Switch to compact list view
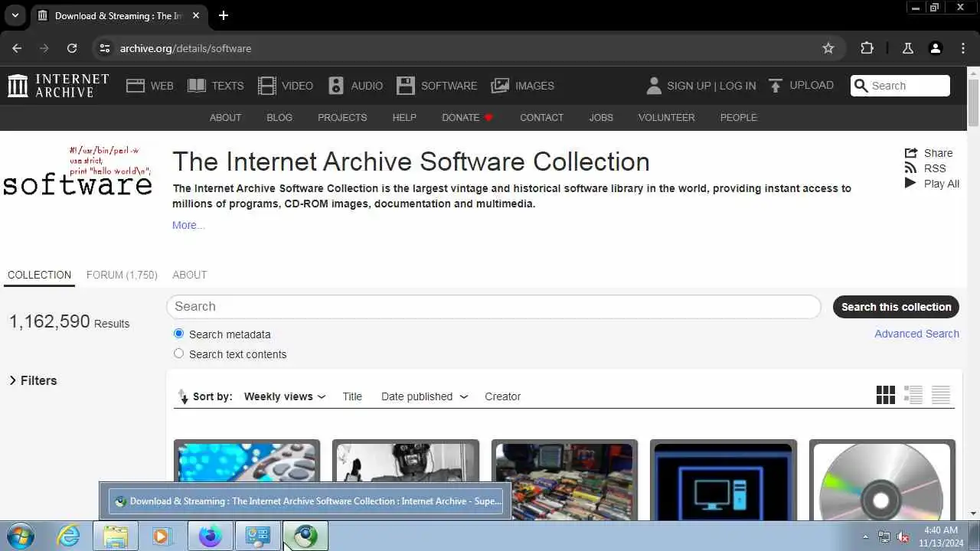The width and height of the screenshot is (980, 551). pos(941,395)
